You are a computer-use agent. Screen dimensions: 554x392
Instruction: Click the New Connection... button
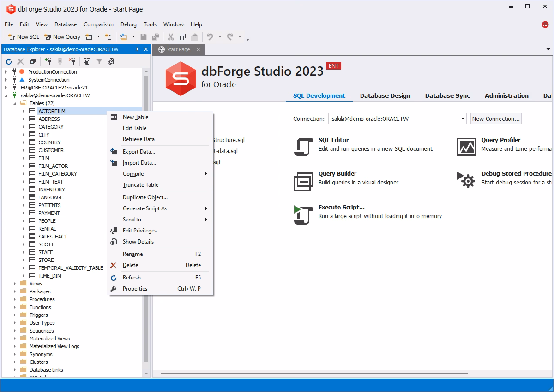pos(496,119)
